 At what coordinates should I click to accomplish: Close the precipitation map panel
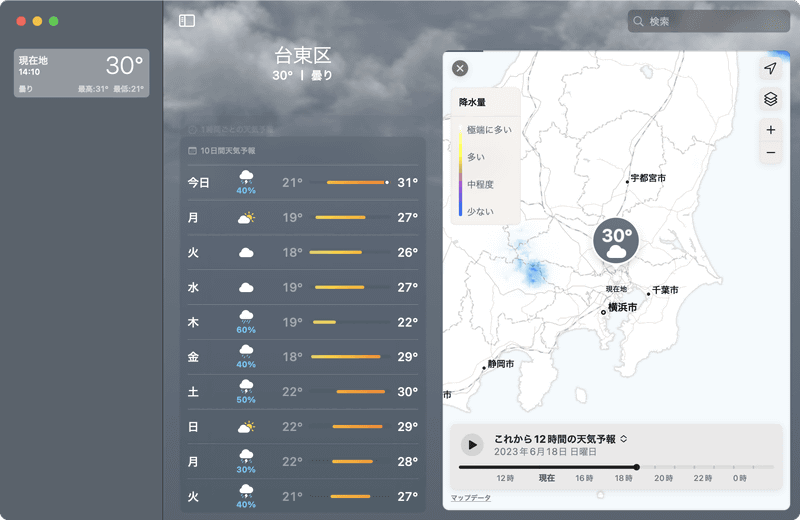[x=460, y=68]
